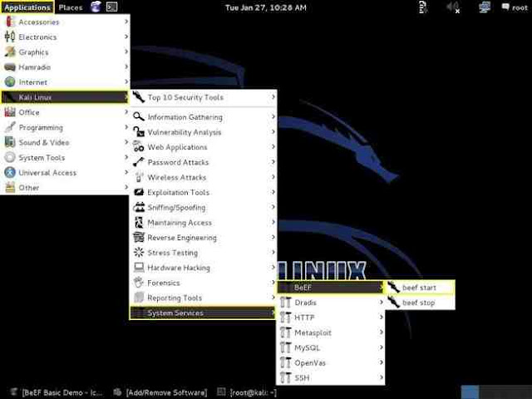
Task: Select beef start menu entry
Action: (x=421, y=288)
